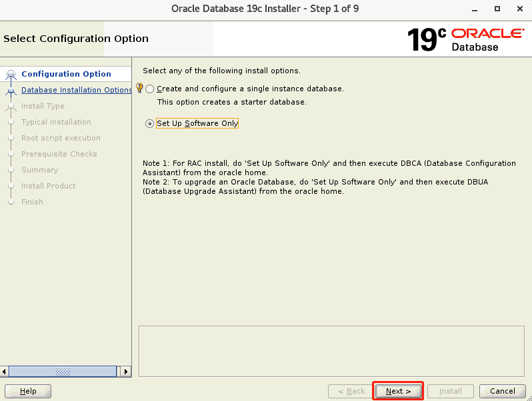532x401 pixels.
Task: Click the Install Product step label
Action: 48,186
